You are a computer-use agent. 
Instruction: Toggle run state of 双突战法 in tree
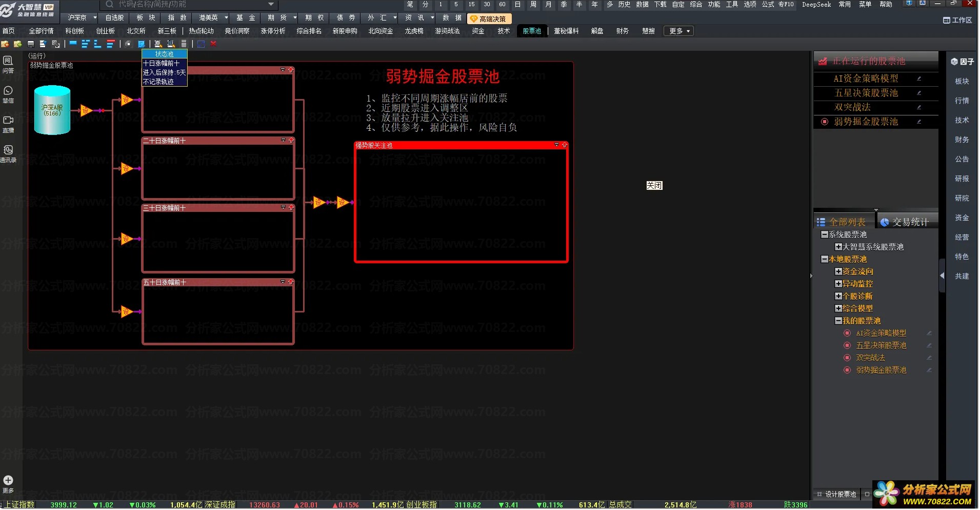(x=847, y=358)
